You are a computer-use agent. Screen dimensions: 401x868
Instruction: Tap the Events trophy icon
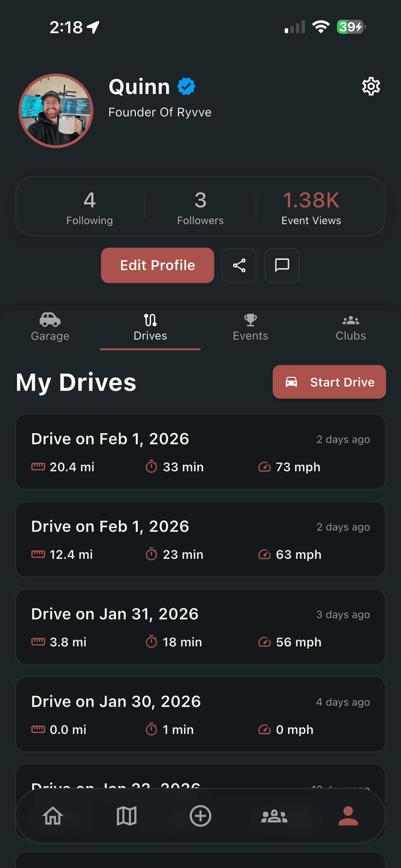(x=250, y=319)
